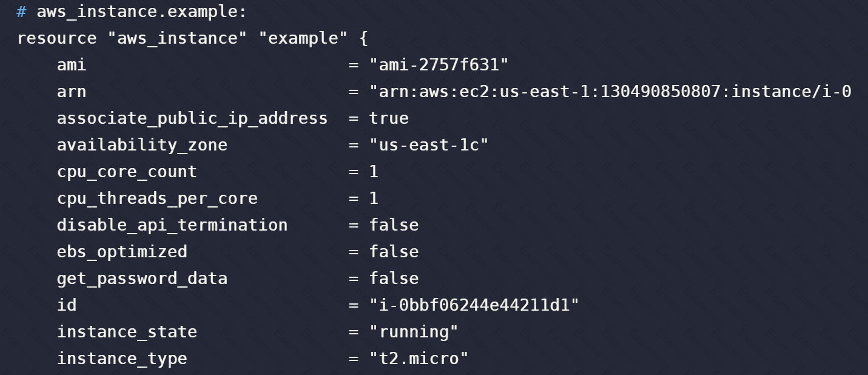Click the availability_zone attribute name
The height and width of the screenshot is (375, 868).
click(142, 145)
